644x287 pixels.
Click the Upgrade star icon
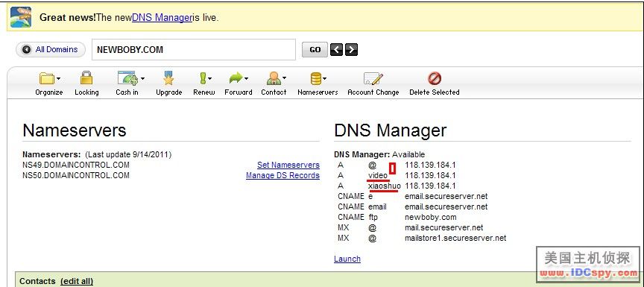coord(168,78)
